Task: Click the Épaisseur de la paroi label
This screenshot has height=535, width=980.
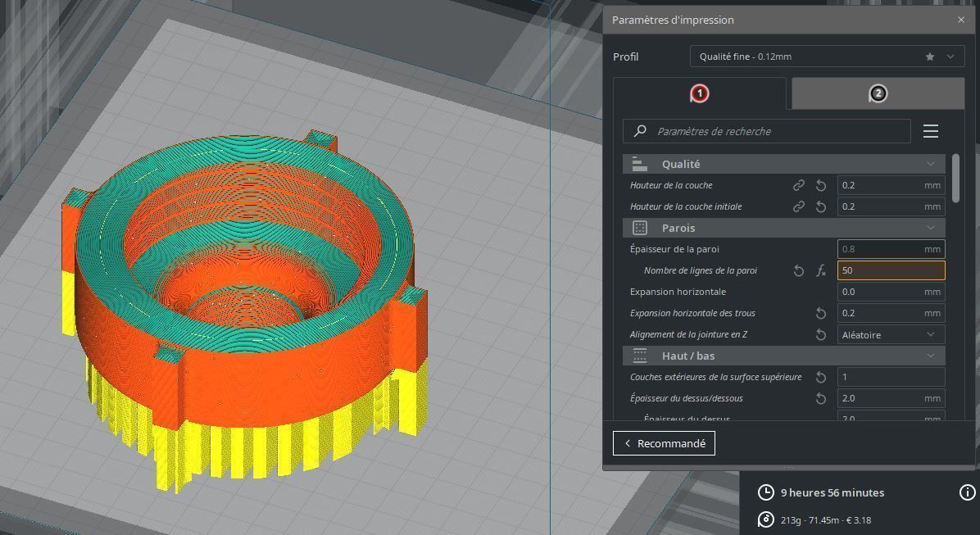Action: (674, 249)
